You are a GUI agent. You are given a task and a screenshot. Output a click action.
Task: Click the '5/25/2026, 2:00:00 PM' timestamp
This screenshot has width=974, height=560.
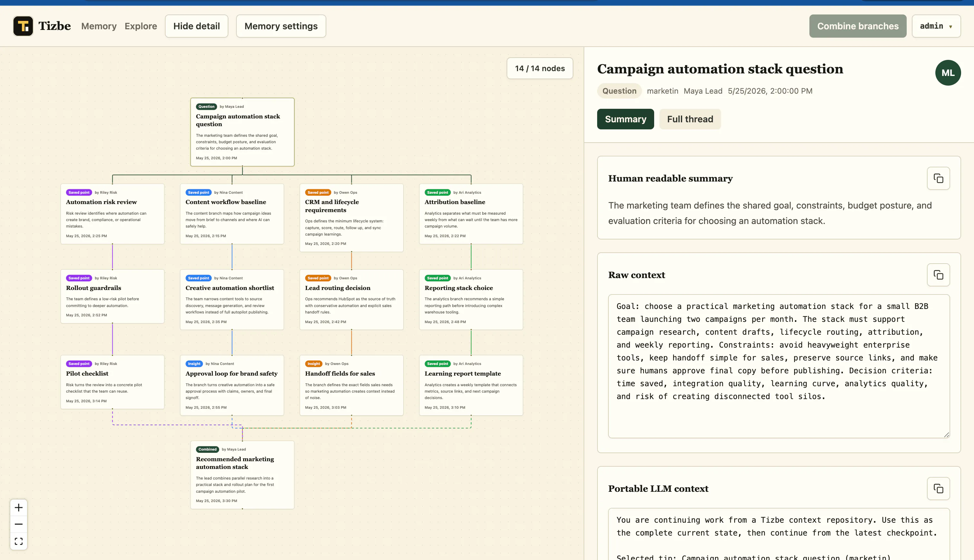point(770,91)
